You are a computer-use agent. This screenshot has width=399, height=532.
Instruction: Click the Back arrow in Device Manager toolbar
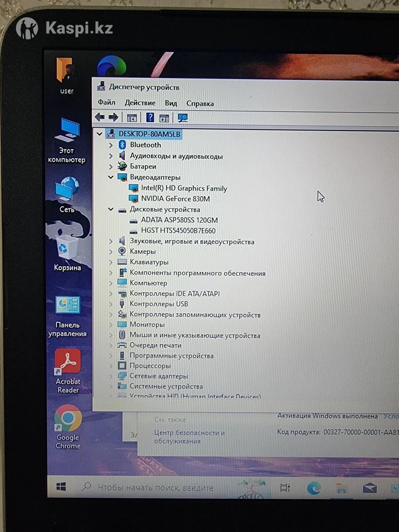(100, 117)
